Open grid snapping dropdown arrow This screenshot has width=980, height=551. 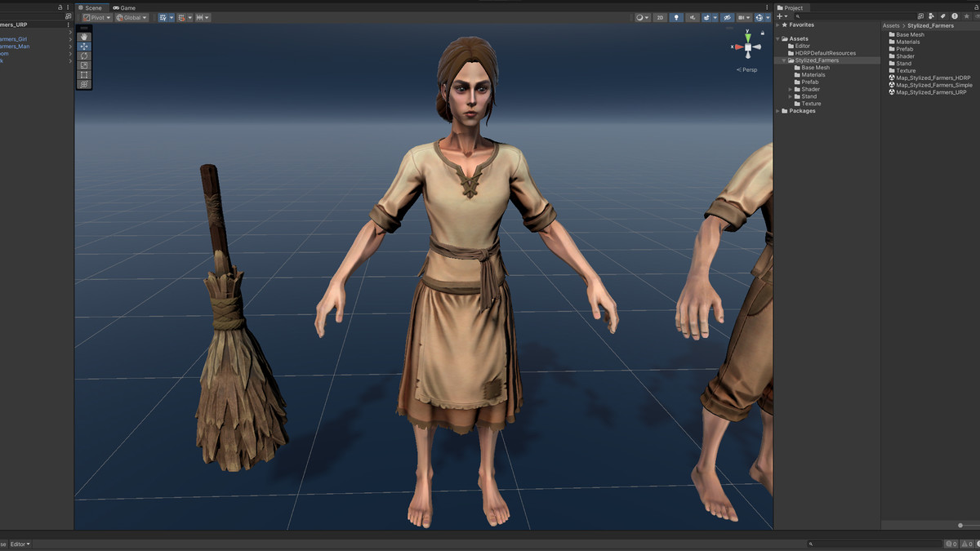click(x=171, y=17)
